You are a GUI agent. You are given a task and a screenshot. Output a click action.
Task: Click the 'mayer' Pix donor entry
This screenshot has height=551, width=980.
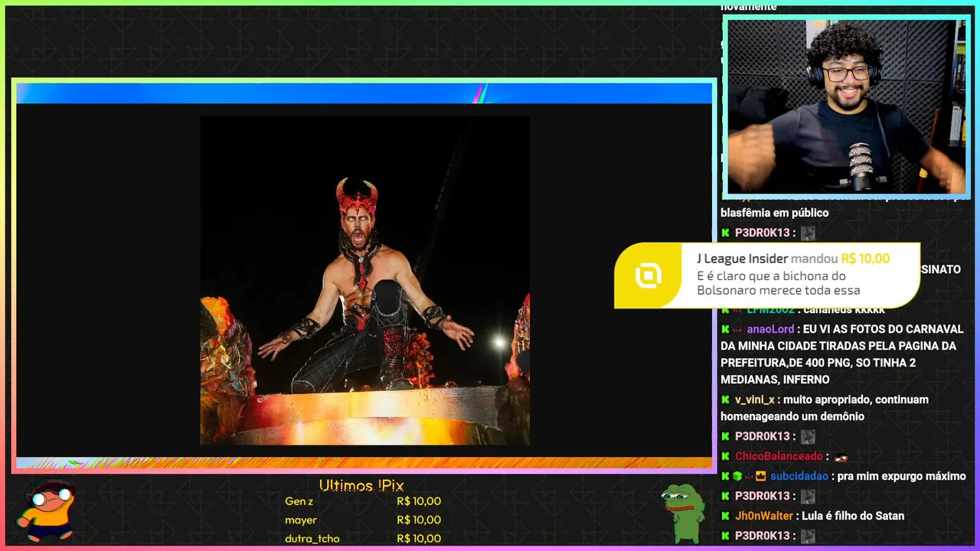click(x=301, y=520)
